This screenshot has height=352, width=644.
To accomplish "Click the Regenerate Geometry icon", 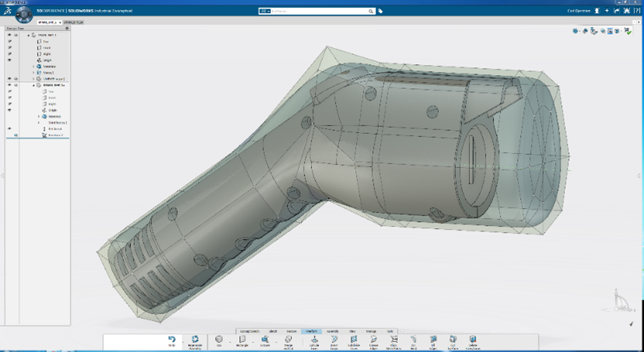I will (x=195, y=340).
